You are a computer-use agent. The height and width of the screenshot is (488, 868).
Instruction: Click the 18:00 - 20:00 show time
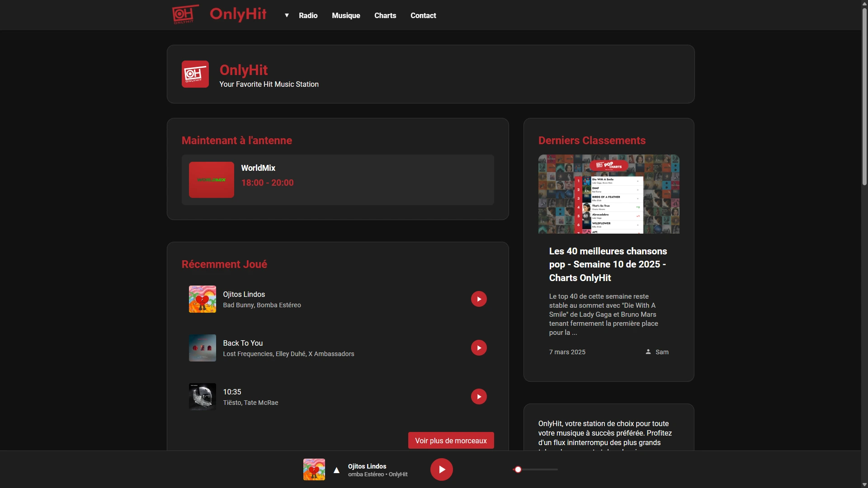tap(267, 183)
